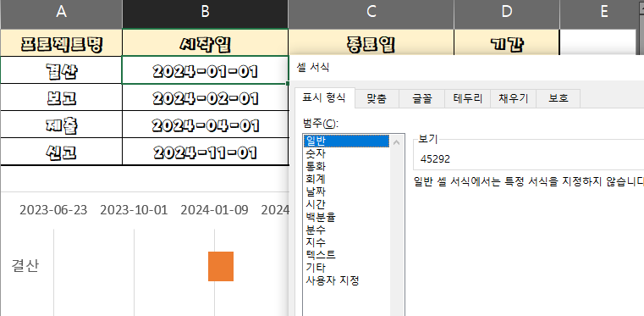Click chart axis label 2024-01-09
644x316 pixels.
214,210
